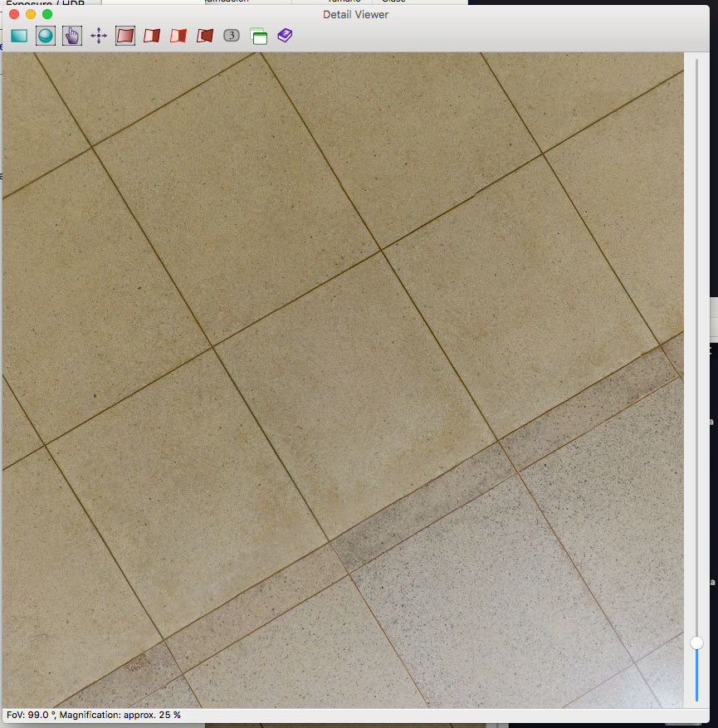
Task: Click the 'Detail Viewer' window title
Action: [355, 15]
